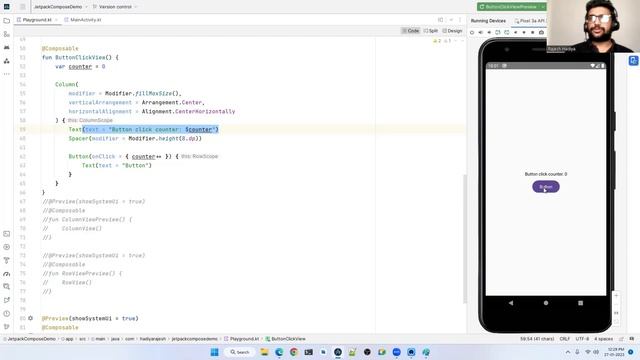Click the 59:54 caret position in status bar
This screenshot has height=360, width=640.
(537, 339)
